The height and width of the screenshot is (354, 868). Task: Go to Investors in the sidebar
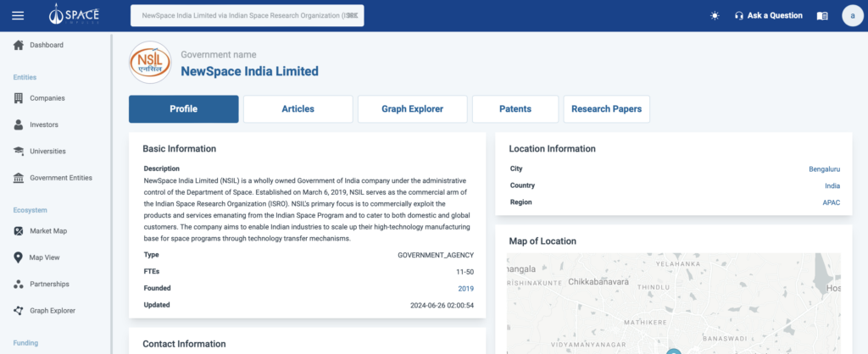coord(44,124)
